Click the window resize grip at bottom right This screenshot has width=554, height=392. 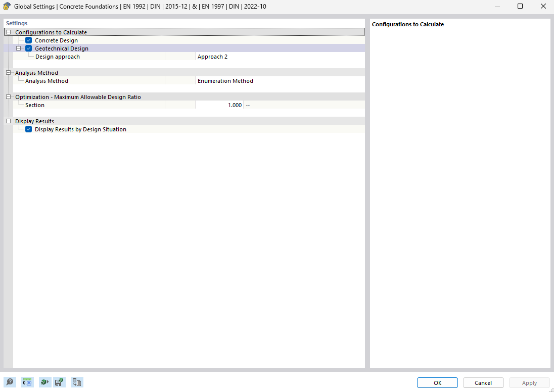pos(551,389)
